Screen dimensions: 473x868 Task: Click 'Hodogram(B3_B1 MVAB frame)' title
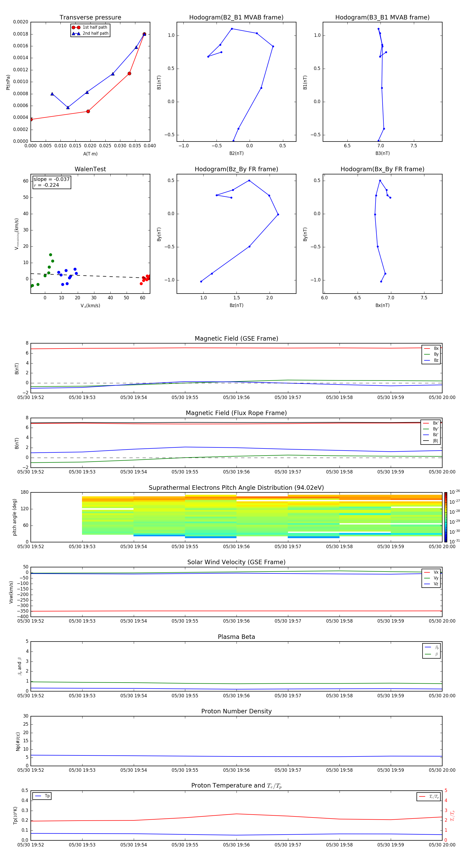pos(382,18)
